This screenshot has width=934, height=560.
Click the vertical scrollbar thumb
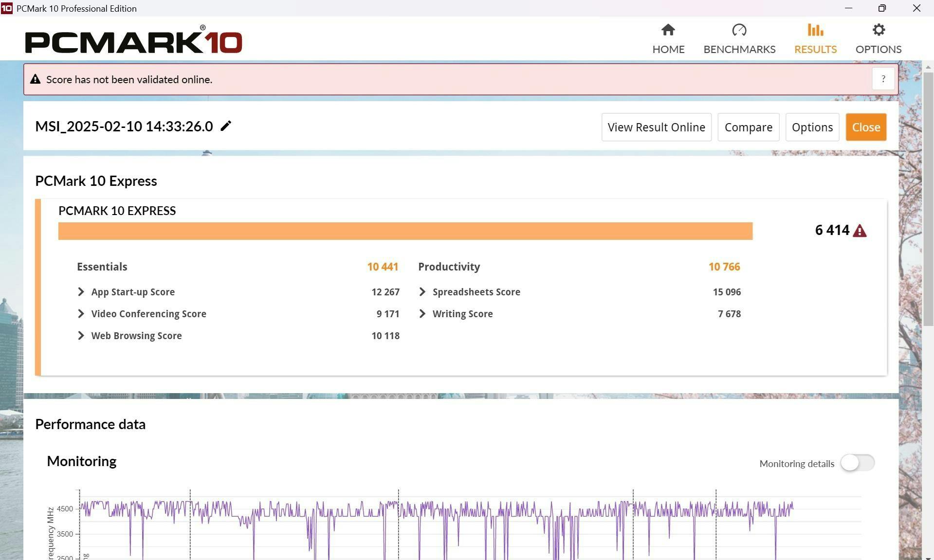[929, 199]
